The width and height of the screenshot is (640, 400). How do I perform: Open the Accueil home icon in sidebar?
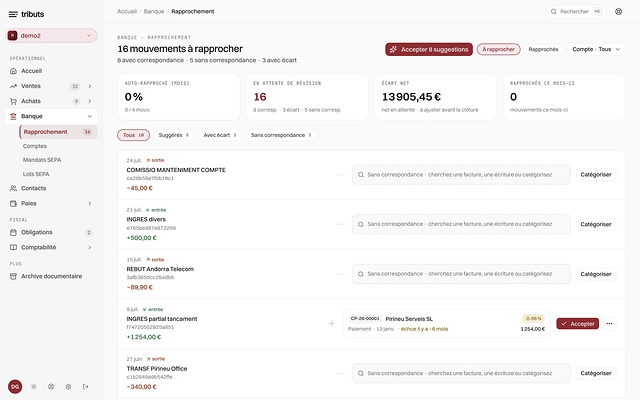click(x=13, y=71)
